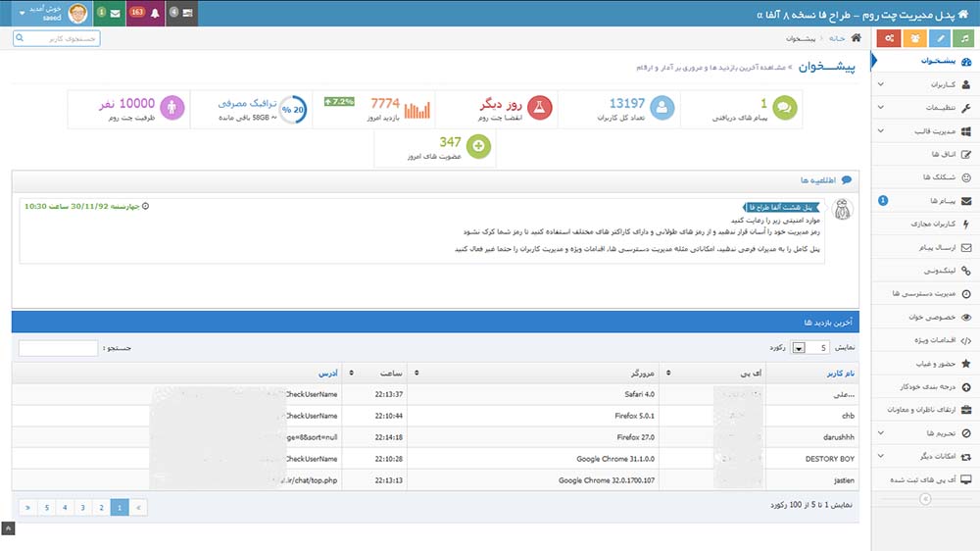
Task: Go to page 4 of visits table
Action: pos(65,508)
